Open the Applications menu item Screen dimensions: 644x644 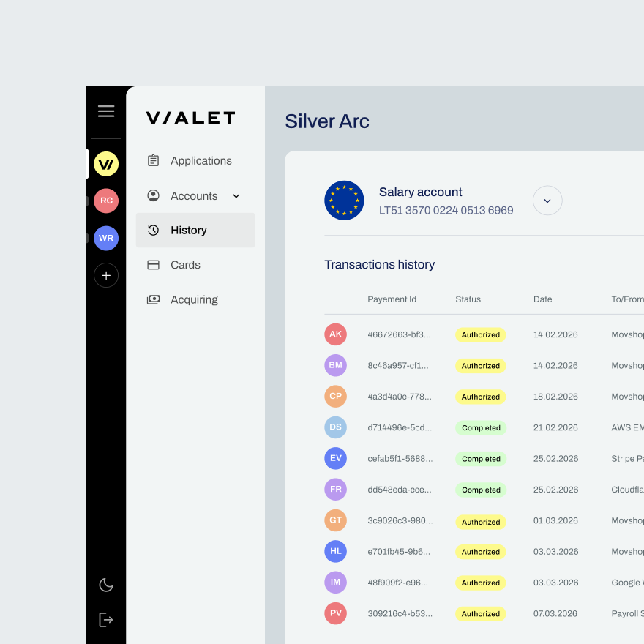click(x=201, y=161)
